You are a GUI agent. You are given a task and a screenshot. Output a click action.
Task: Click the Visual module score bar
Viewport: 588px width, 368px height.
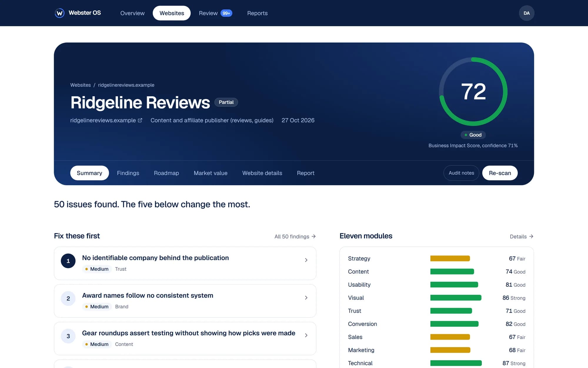tap(456, 298)
